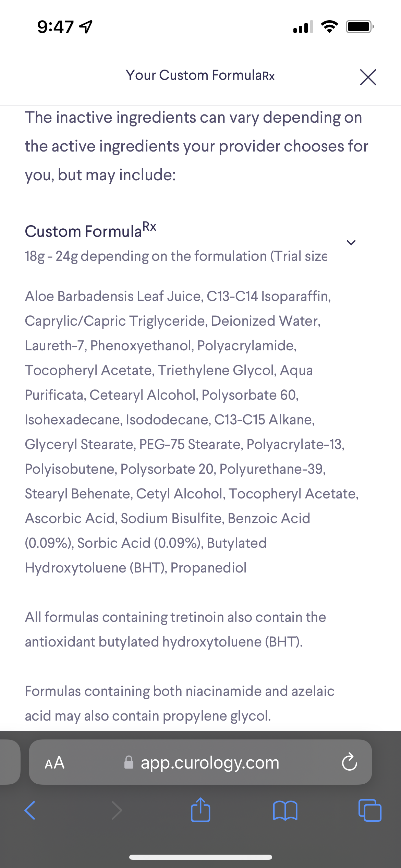Open the Safari share sheet
The image size is (401, 868).
(x=200, y=810)
